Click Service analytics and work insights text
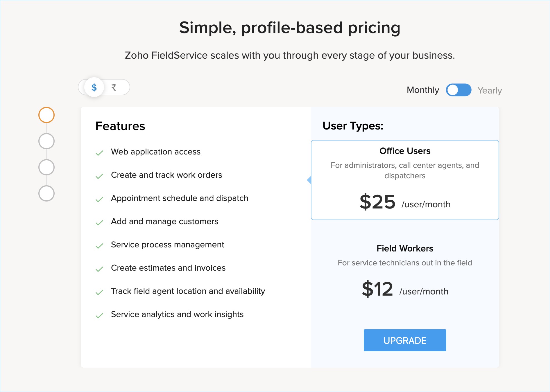The width and height of the screenshot is (550, 392). [x=177, y=314]
